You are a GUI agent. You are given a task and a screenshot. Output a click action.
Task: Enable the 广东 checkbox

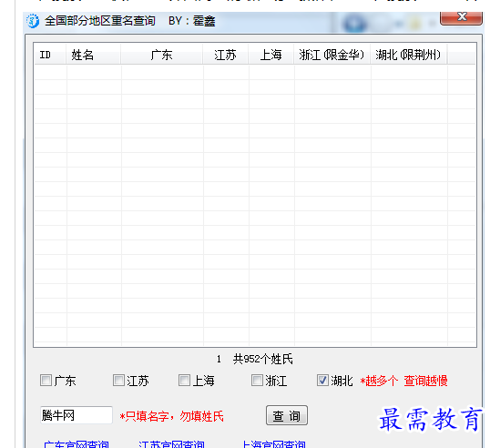(x=46, y=381)
